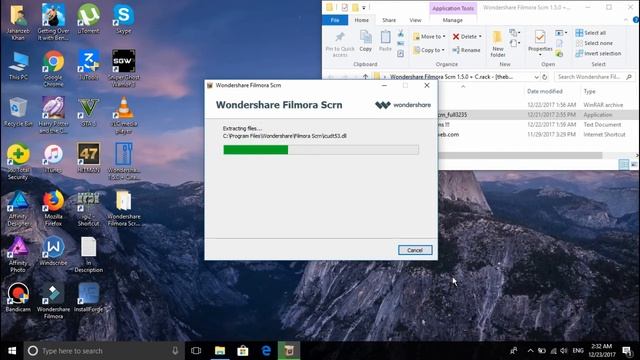The width and height of the screenshot is (640, 360).
Task: Click the Explorer search field
Action: click(x=594, y=77)
